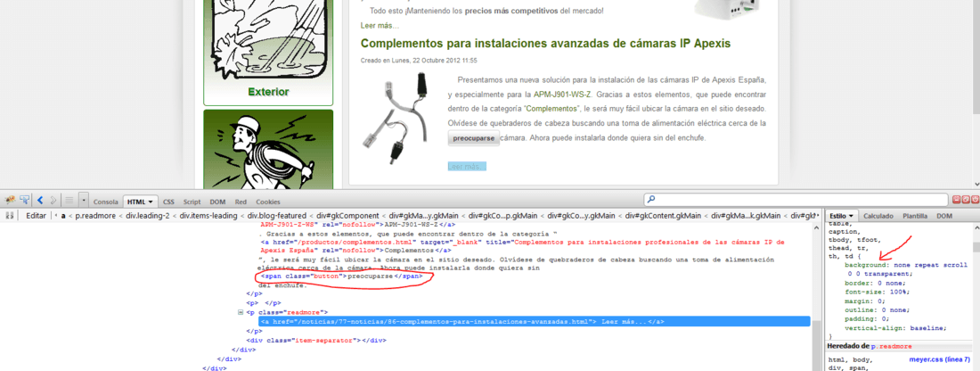
Task: Open the small panel-selector dropdown
Action: point(84,200)
